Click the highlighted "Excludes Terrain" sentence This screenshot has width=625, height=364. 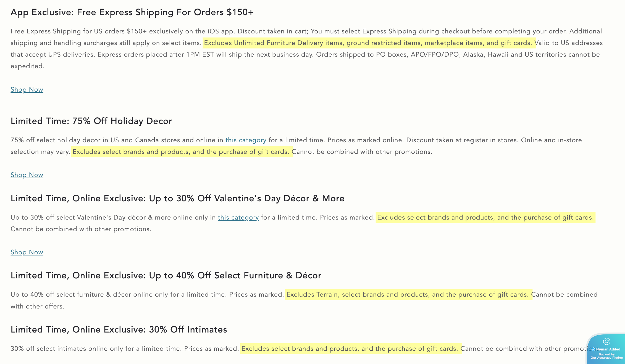tap(408, 294)
